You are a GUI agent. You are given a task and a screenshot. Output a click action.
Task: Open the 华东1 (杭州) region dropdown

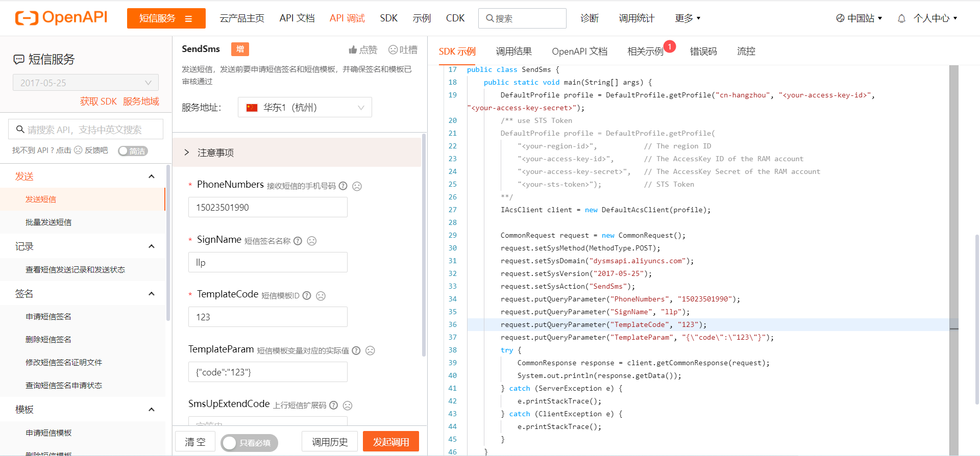(305, 108)
